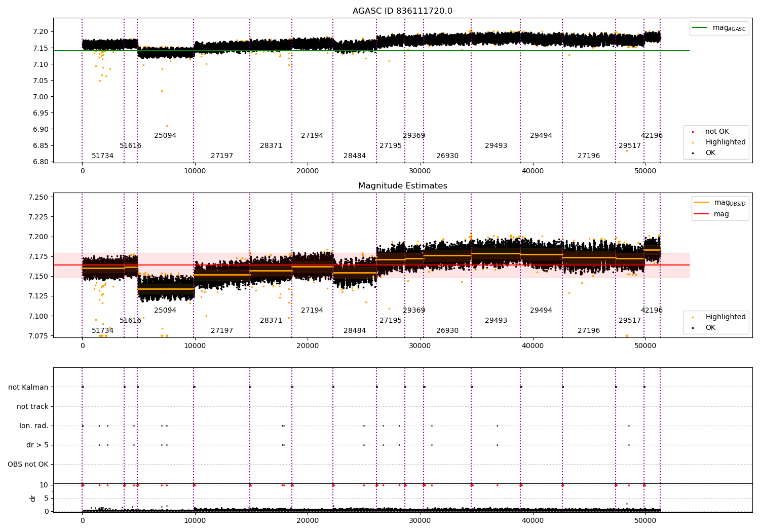Viewport: 760px width, 532px height.
Task: Click OBSID 27196 in the Magnitude Estimates plot
Action: click(x=589, y=331)
